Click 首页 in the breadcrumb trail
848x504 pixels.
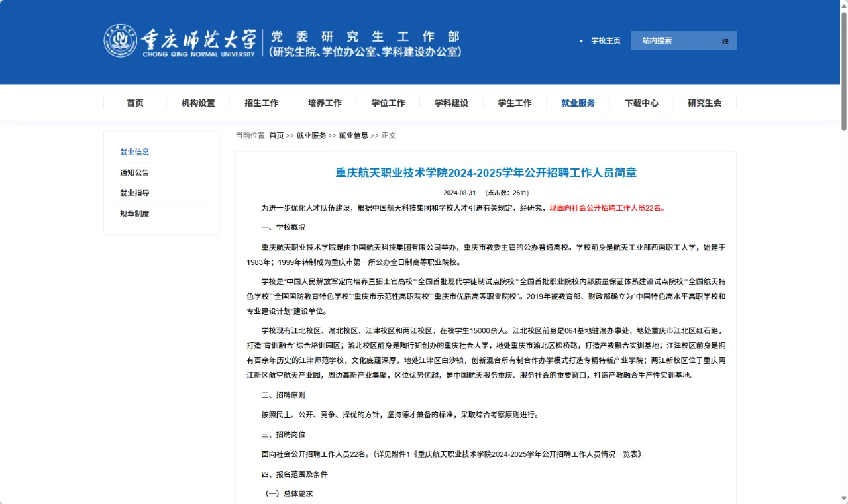(276, 135)
